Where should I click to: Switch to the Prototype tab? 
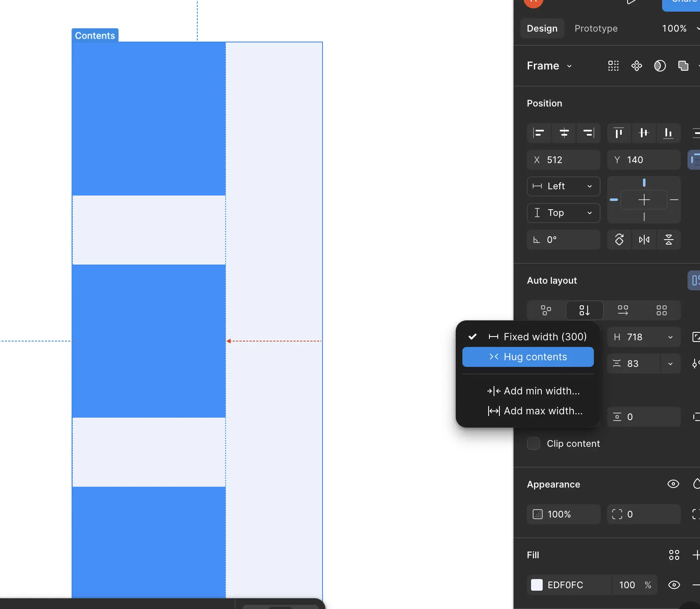pos(596,28)
